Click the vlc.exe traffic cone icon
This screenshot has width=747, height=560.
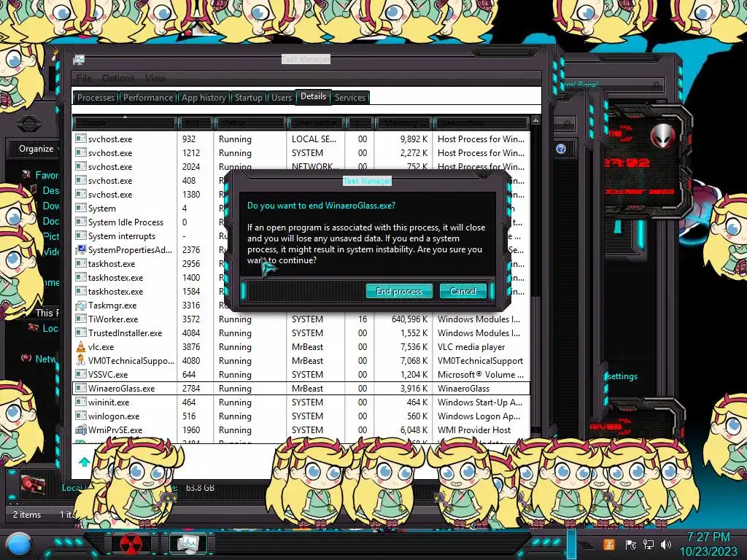(81, 346)
